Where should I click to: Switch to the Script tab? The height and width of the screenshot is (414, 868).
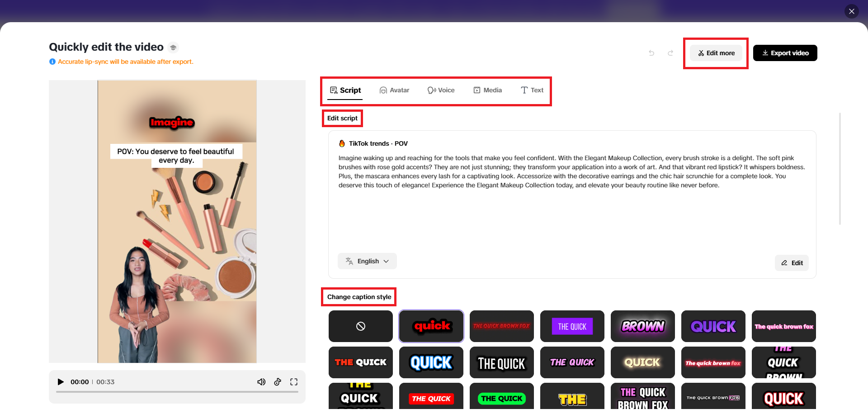[x=345, y=90]
